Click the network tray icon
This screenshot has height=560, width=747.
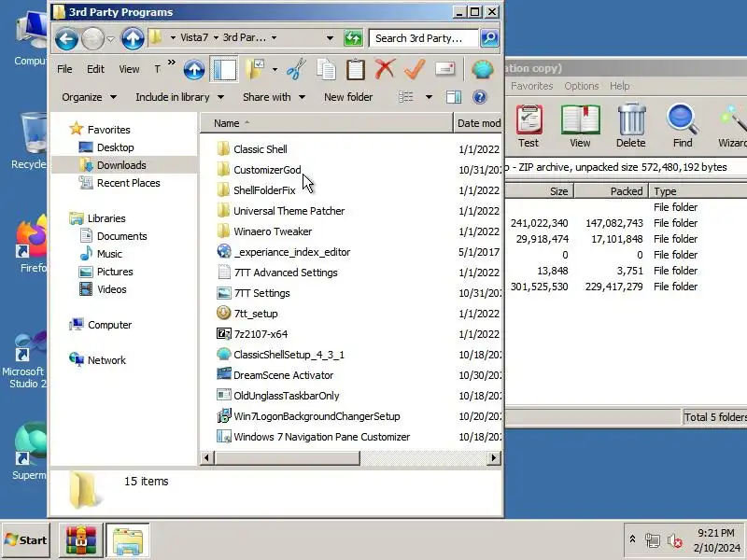pyautogui.click(x=653, y=540)
